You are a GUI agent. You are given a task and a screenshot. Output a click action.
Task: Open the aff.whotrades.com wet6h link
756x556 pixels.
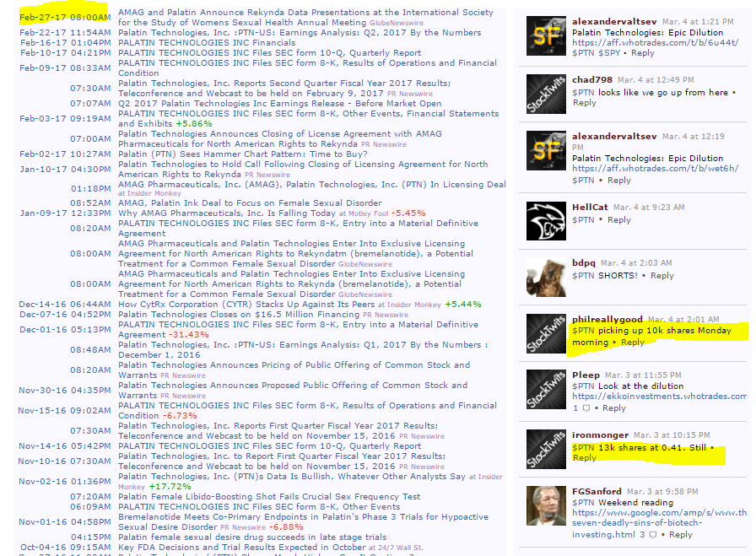point(655,169)
